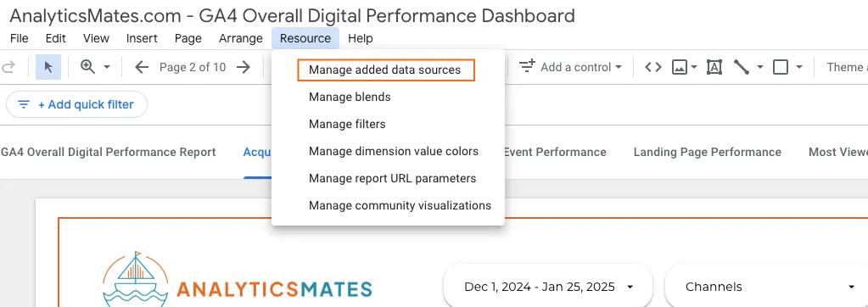The width and height of the screenshot is (868, 307).
Task: Open the Help menu
Action: coord(361,38)
